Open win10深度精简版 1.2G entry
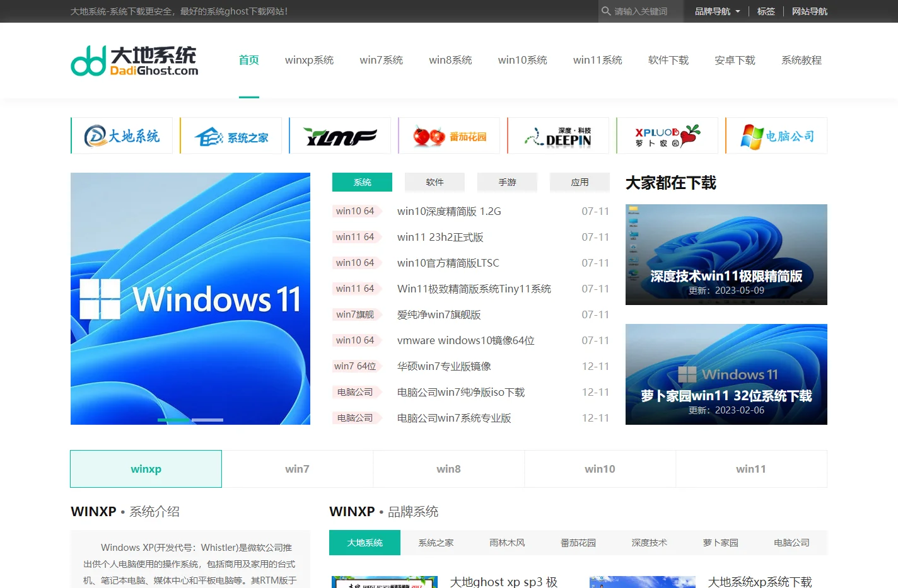Image resolution: width=898 pixels, height=588 pixels. (449, 211)
